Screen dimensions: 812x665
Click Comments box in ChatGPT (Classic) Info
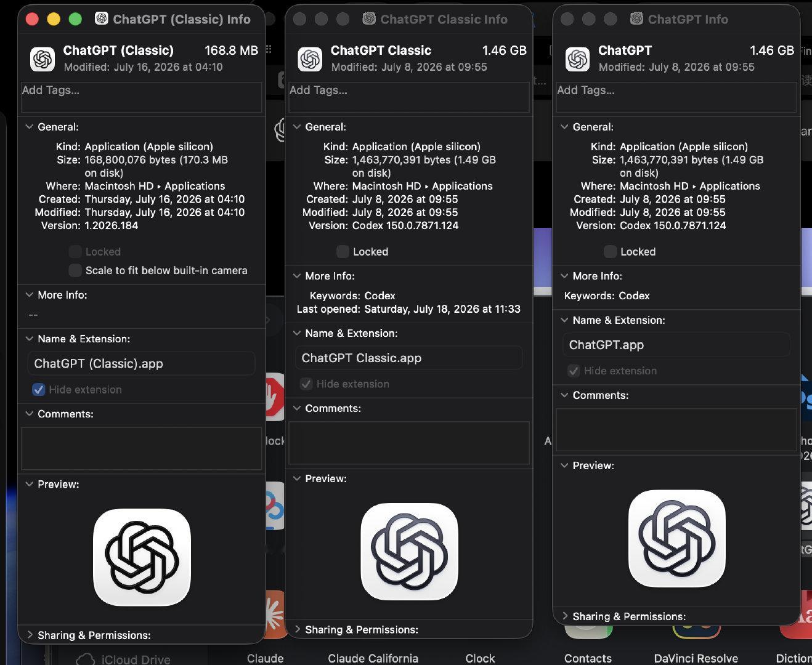(x=142, y=449)
